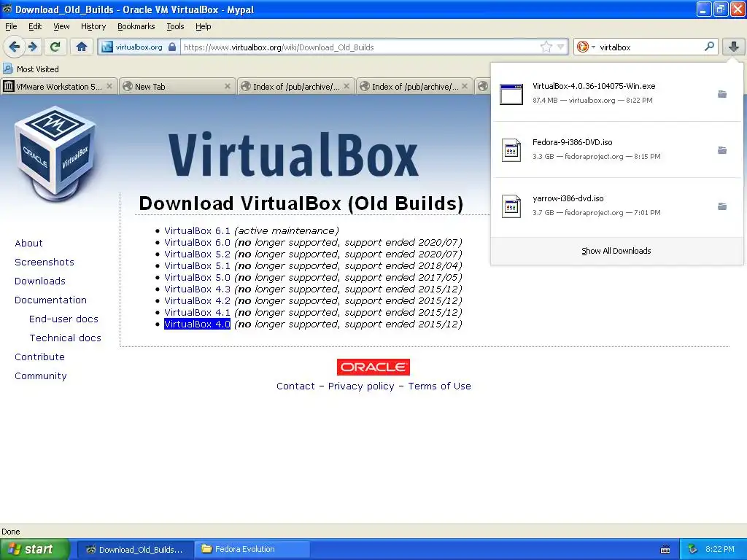Go to the Documentation sidebar link
This screenshot has width=747, height=560.
click(50, 300)
